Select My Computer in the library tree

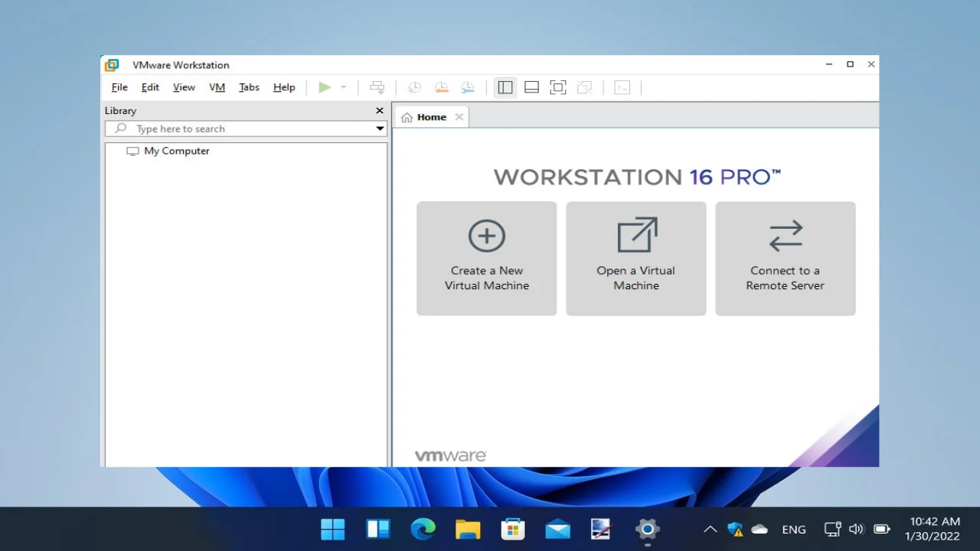(x=177, y=151)
